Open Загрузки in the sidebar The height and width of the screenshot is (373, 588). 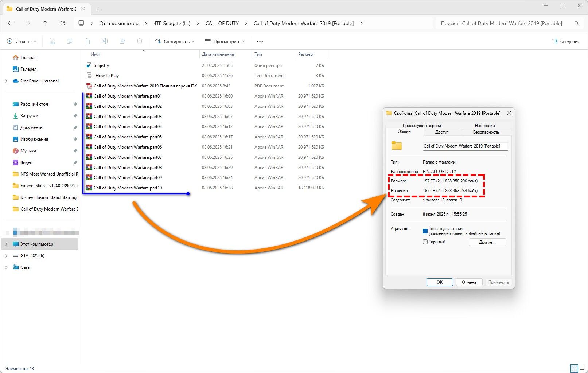click(x=29, y=116)
